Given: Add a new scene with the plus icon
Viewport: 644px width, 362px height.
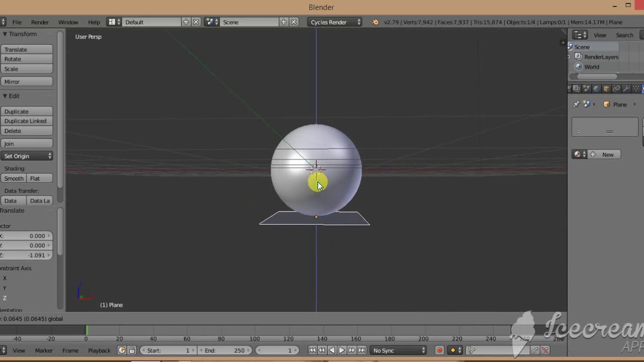Looking at the screenshot, I should [x=284, y=22].
